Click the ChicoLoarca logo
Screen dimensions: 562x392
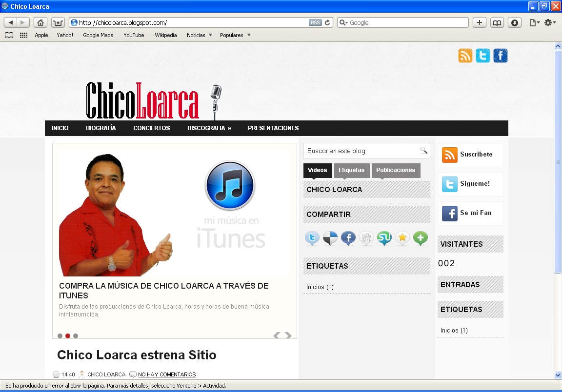153,101
